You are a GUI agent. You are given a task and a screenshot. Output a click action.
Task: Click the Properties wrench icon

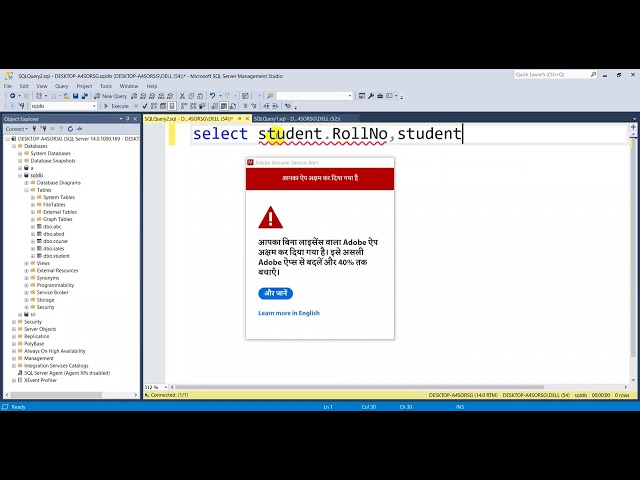point(371,96)
